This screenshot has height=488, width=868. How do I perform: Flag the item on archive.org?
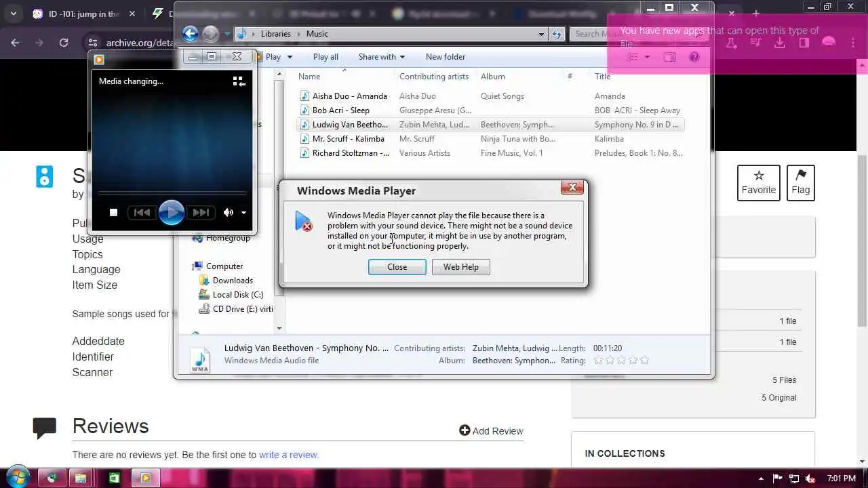[801, 183]
